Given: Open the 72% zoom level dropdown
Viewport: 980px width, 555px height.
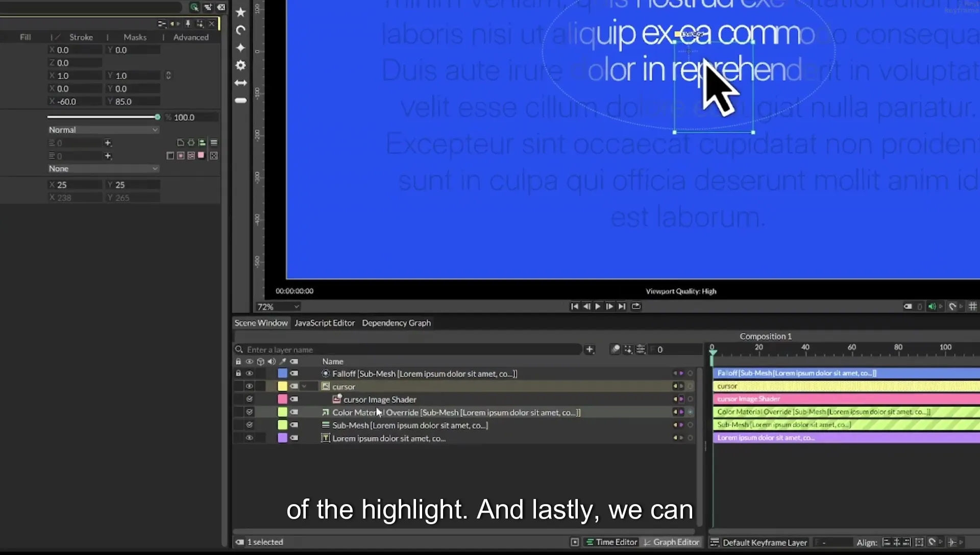Looking at the screenshot, I should [278, 307].
